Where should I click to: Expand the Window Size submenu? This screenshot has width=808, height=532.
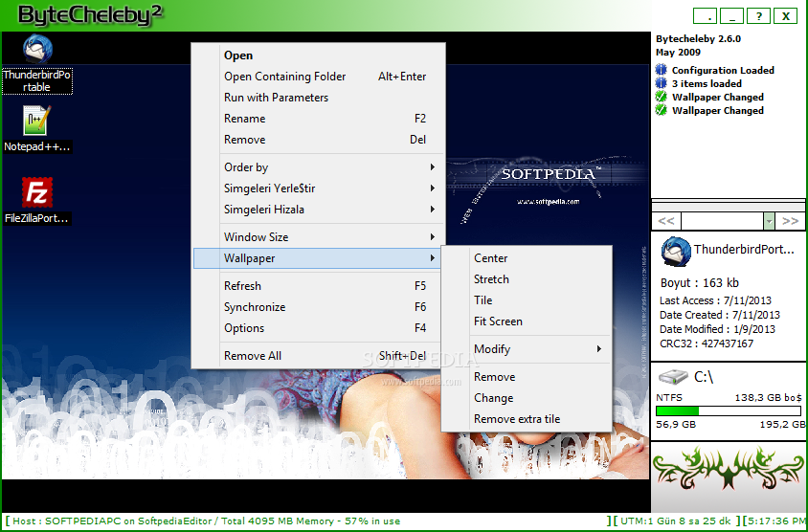coord(318,237)
